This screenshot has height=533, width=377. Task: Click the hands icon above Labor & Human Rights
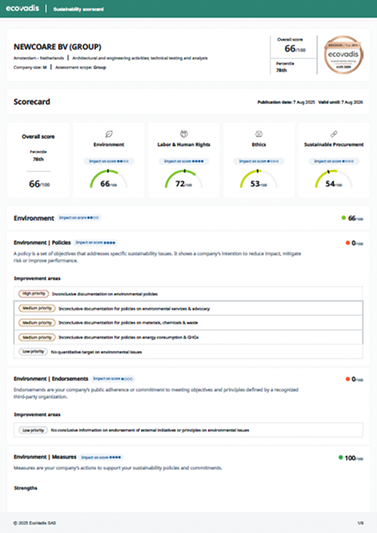pyautogui.click(x=184, y=134)
